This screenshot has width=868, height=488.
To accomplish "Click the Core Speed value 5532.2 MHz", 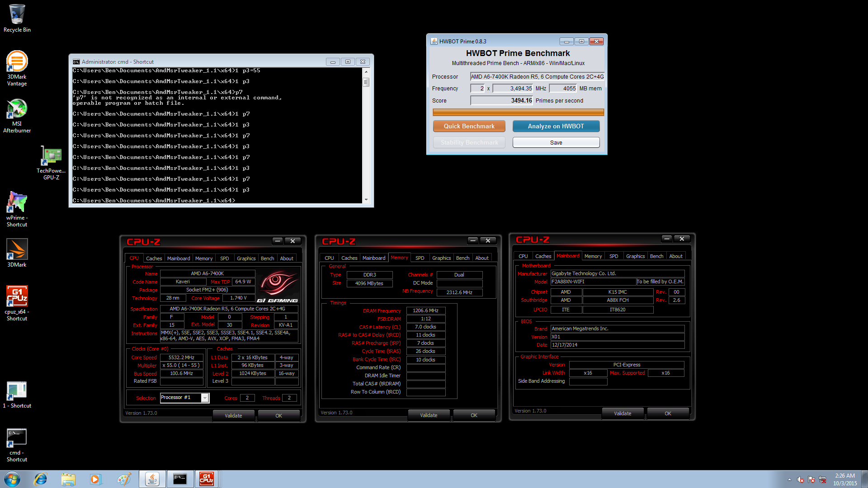I will 181,357.
